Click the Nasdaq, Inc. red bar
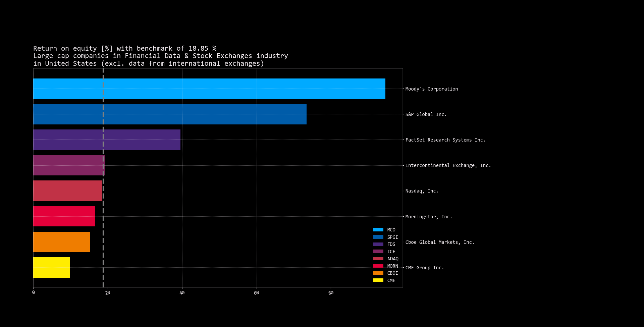Viewport: 644px width, 327px height. point(67,191)
